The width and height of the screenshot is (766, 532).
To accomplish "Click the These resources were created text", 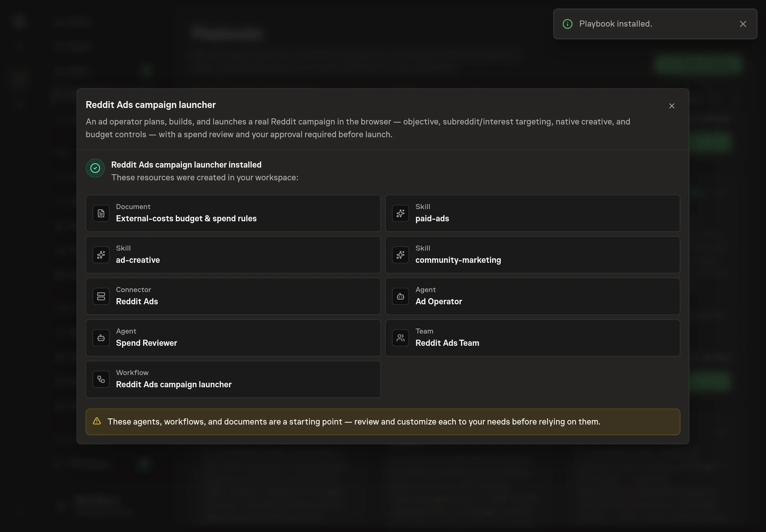I will pos(205,178).
